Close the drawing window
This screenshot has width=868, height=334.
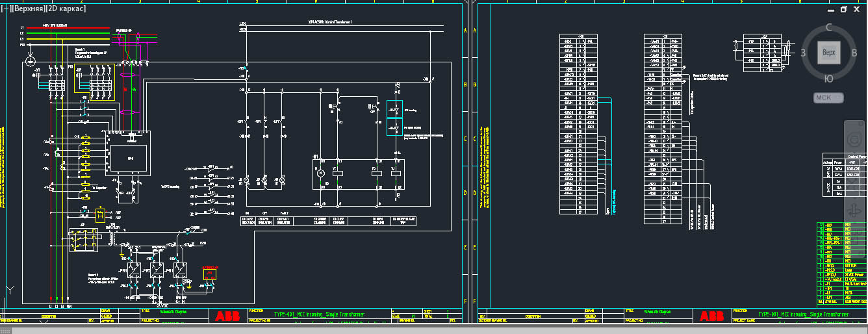click(x=857, y=9)
